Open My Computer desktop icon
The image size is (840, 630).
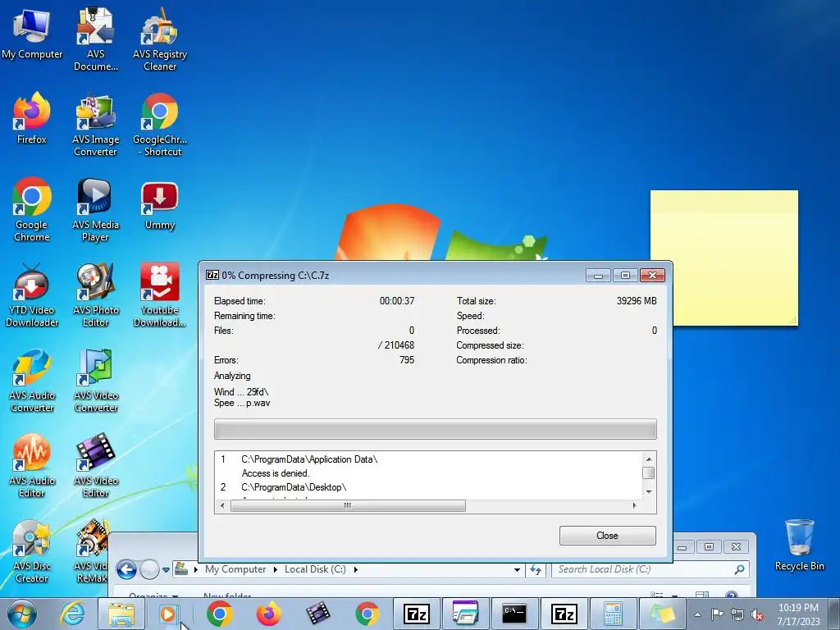tap(32, 34)
